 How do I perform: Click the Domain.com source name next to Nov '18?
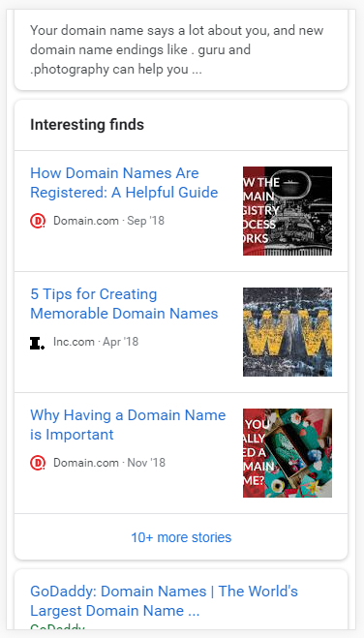click(x=86, y=463)
